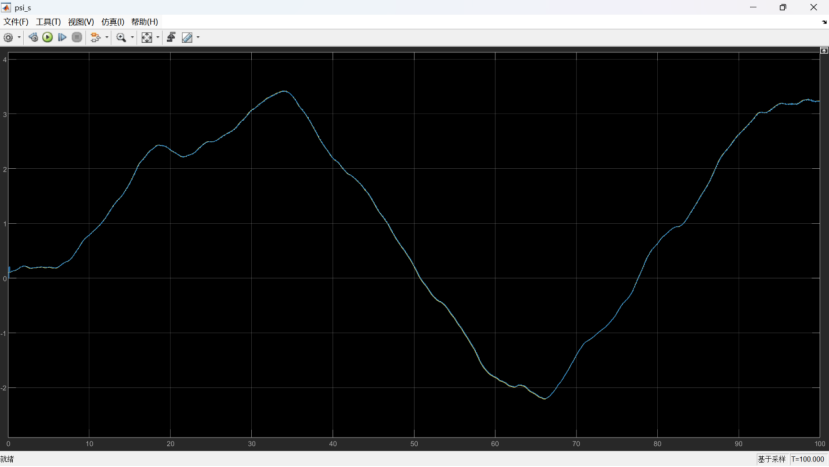This screenshot has width=829, height=467.
Task: Open the 帮助(H) menu
Action: click(145, 21)
